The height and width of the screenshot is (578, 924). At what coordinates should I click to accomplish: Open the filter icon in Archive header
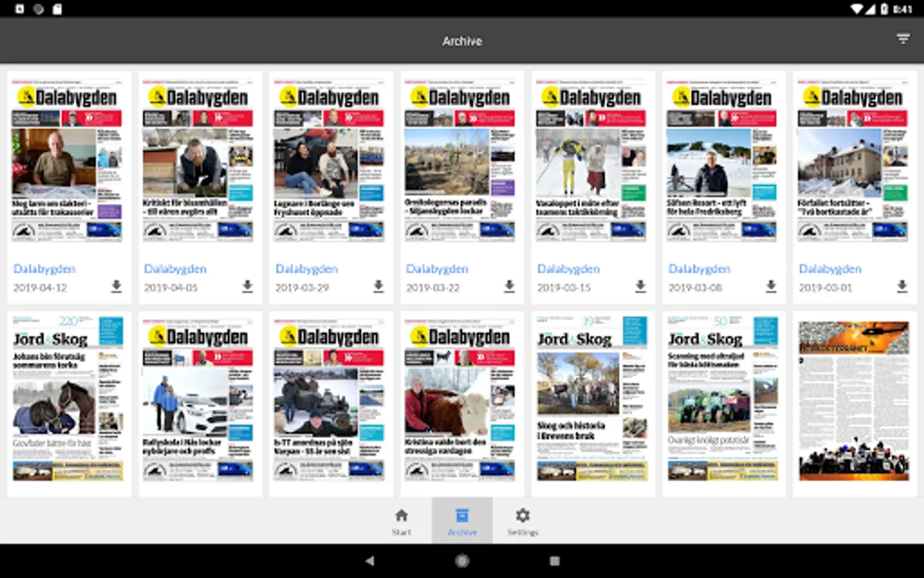[903, 40]
